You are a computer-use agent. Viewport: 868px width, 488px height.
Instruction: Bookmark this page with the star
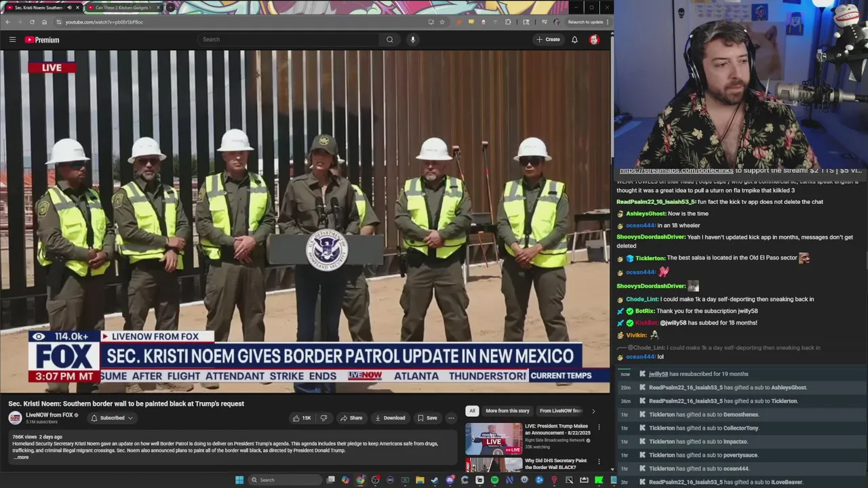pos(441,22)
